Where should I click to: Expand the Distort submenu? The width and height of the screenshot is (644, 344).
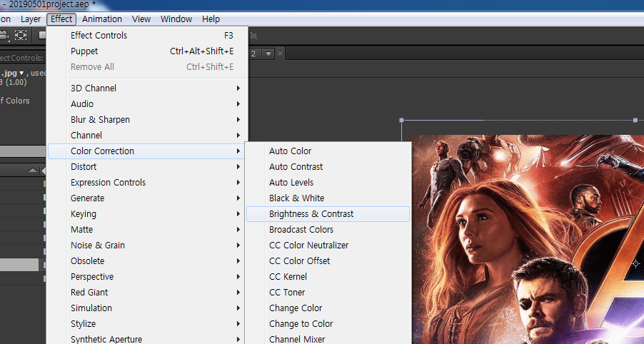coord(148,167)
